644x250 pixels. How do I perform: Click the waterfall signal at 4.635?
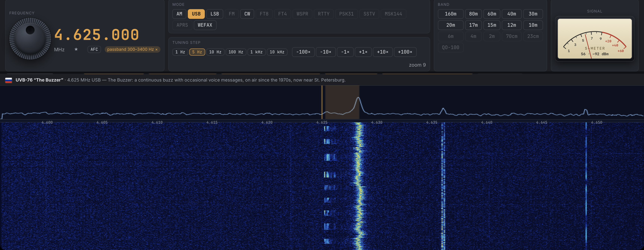click(x=443, y=186)
